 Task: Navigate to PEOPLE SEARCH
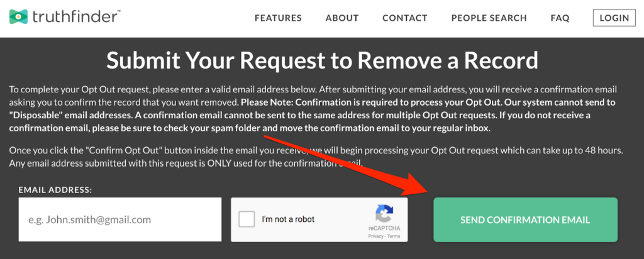click(x=489, y=18)
